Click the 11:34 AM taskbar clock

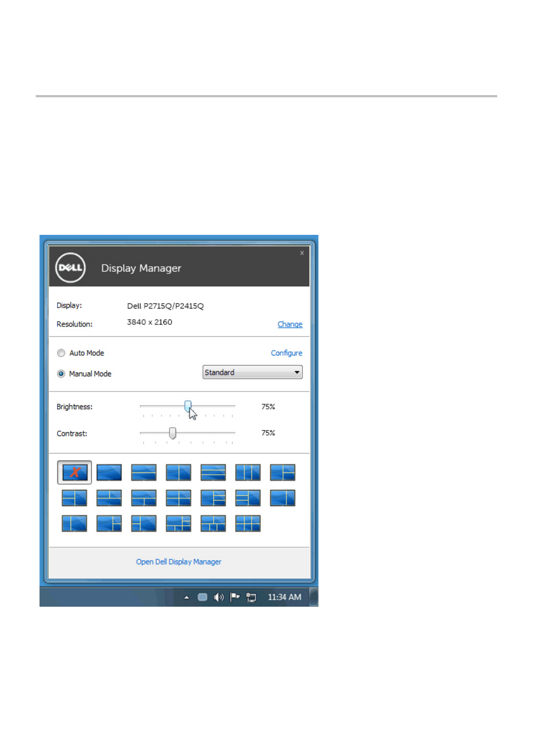coord(285,597)
